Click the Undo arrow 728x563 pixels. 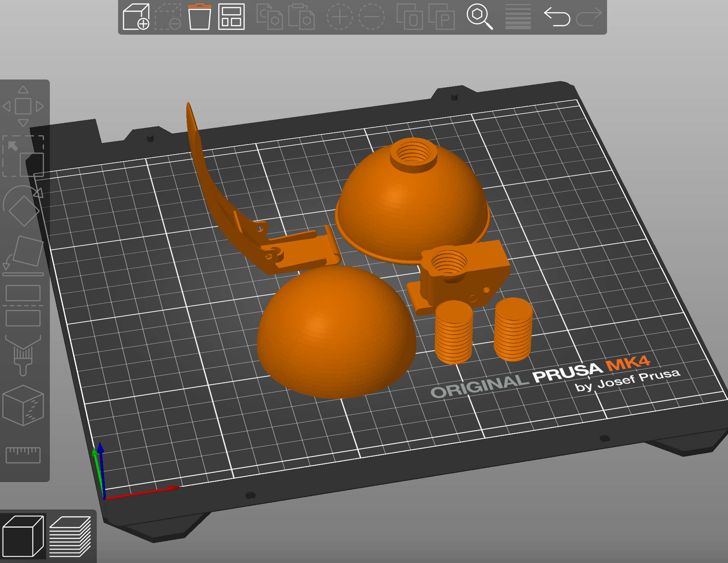(x=556, y=17)
